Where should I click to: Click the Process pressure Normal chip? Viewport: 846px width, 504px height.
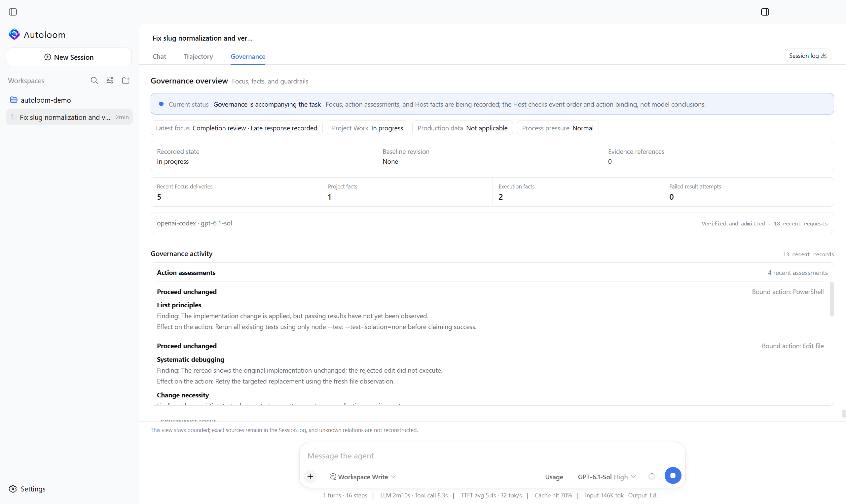coord(557,128)
